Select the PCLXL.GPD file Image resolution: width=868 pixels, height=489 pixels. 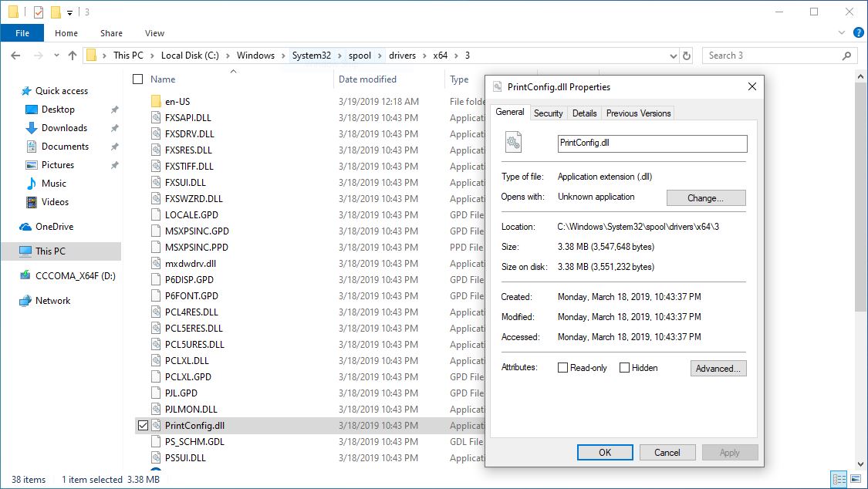(188, 376)
